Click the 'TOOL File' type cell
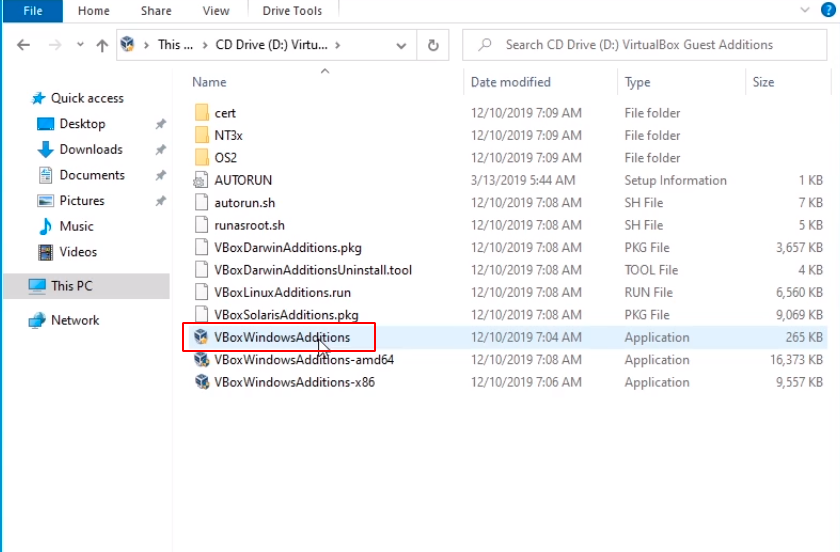840x552 pixels. click(651, 270)
